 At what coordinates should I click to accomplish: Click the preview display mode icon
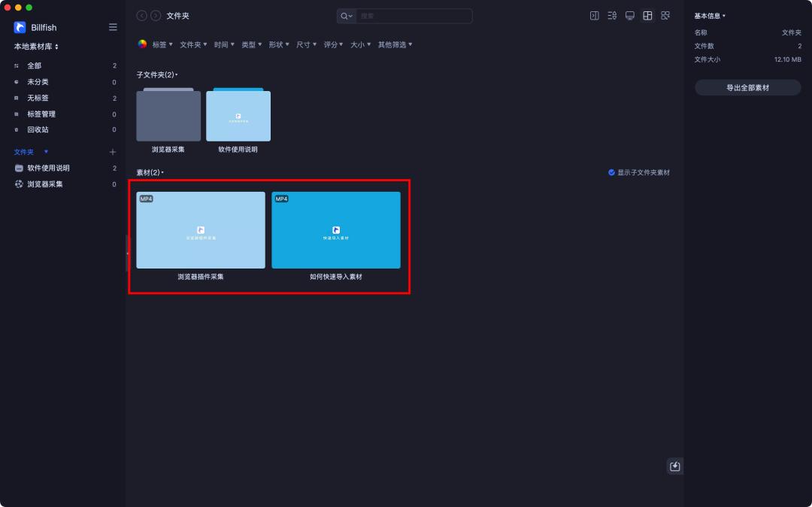(x=629, y=15)
